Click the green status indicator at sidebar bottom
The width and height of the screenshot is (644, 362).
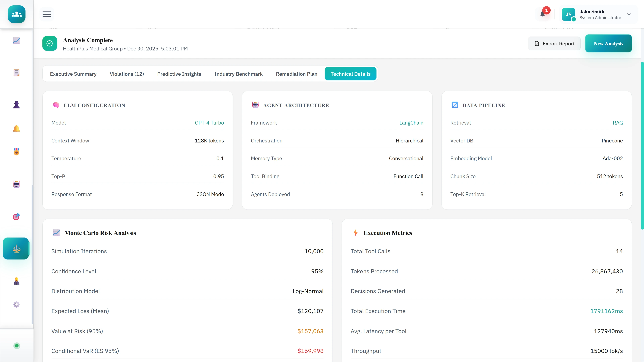click(16, 346)
